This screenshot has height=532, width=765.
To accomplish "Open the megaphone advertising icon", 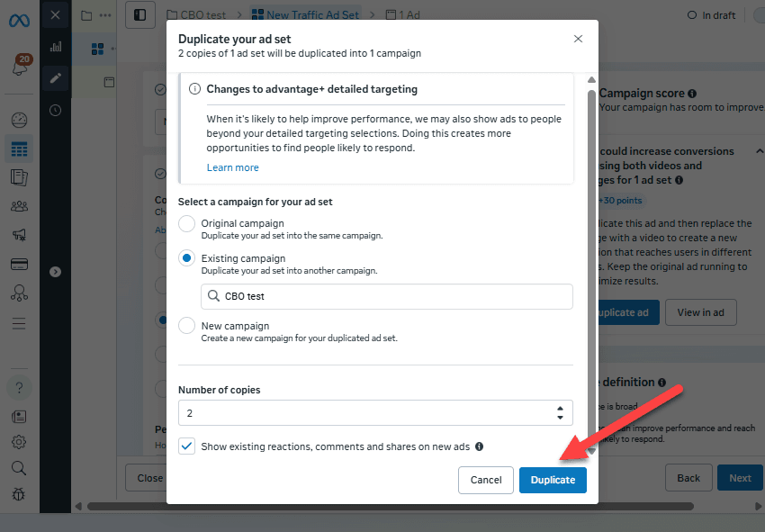I will pos(19,235).
